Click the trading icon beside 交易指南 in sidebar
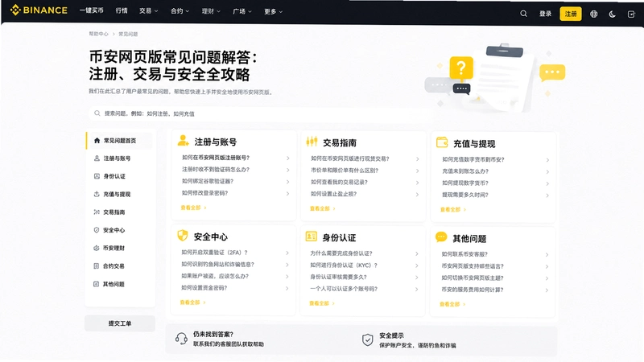Screen dimensions: 644x362 click(97, 212)
